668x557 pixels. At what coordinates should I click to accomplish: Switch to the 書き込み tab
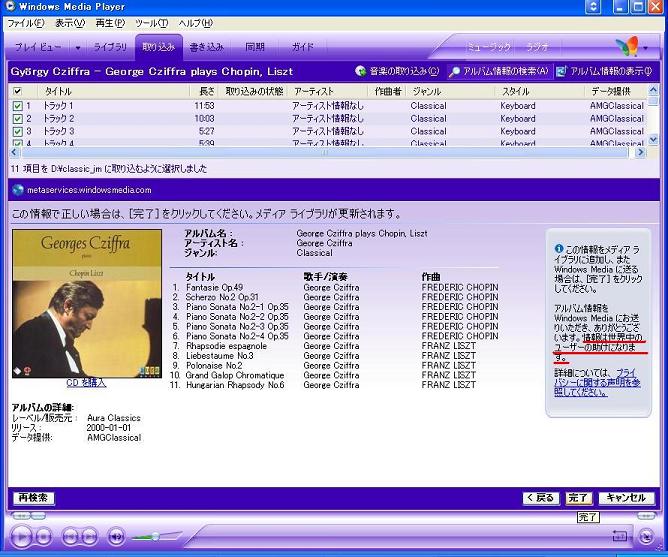point(206,47)
